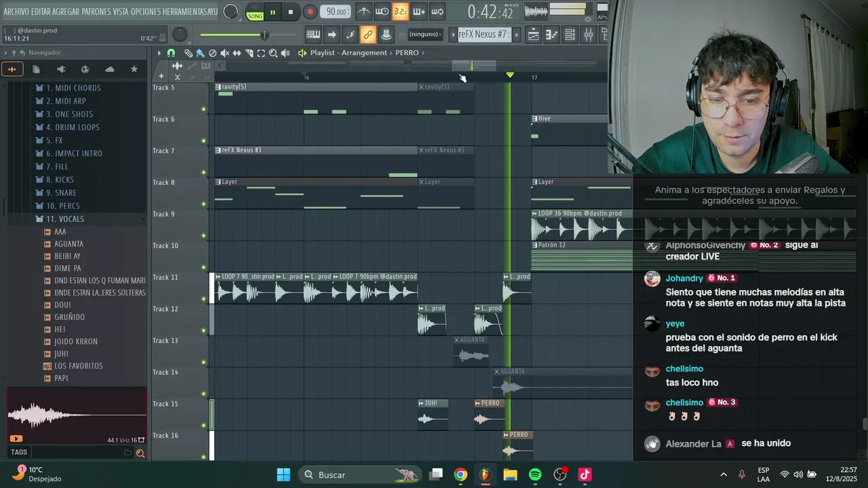Choose the Select tool in playlist toolbar
868x488 pixels.
coord(261,53)
